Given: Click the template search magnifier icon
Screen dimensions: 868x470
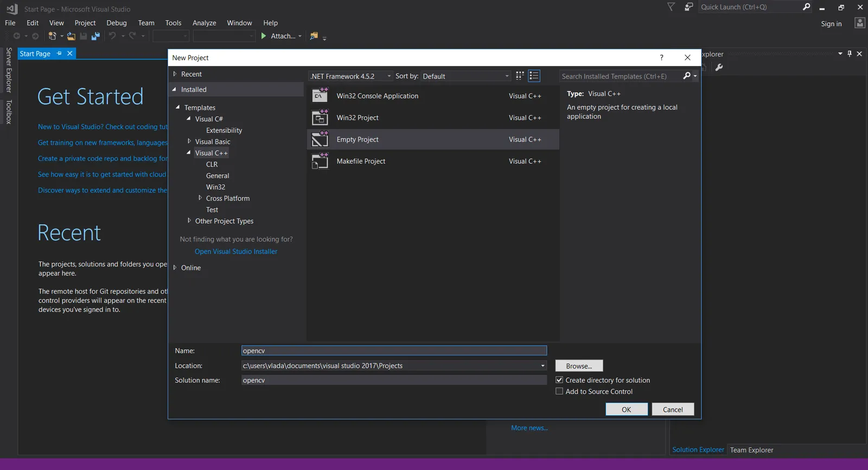Looking at the screenshot, I should pyautogui.click(x=687, y=76).
